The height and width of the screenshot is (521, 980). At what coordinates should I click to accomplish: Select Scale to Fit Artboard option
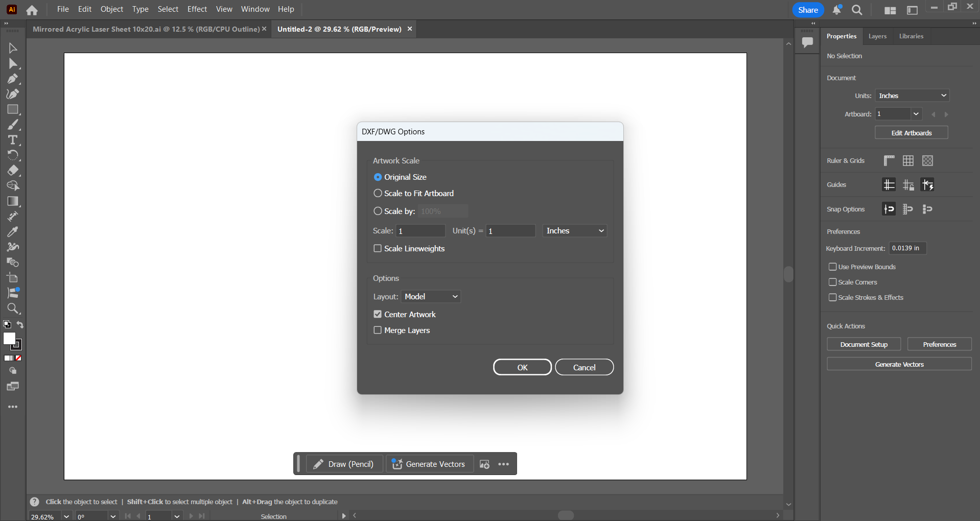(x=378, y=194)
